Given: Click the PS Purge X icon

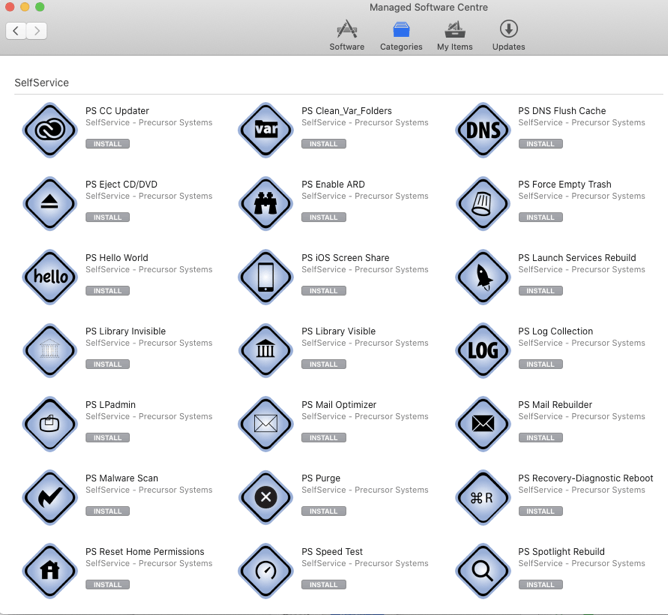Looking at the screenshot, I should pos(266,497).
